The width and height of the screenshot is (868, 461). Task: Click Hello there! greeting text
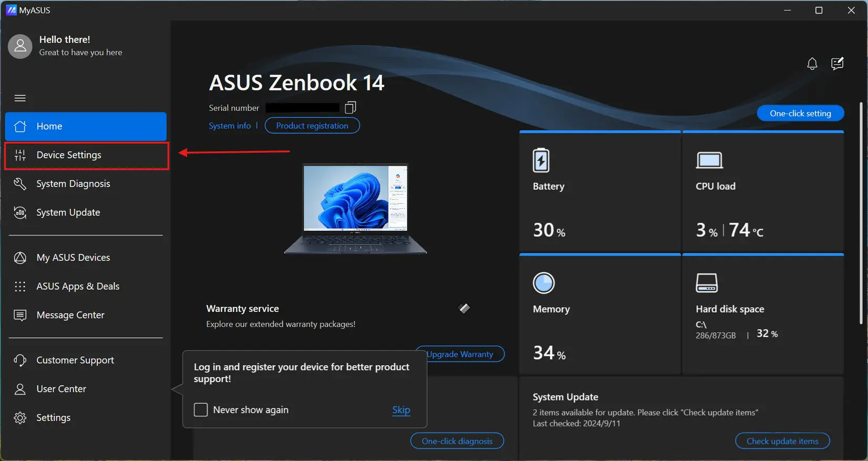tap(65, 39)
